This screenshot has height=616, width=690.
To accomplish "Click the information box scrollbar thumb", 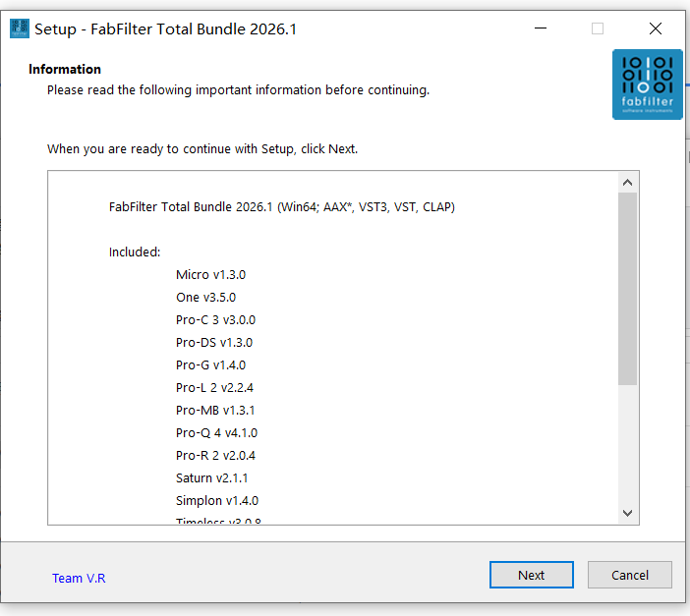I will (628, 287).
